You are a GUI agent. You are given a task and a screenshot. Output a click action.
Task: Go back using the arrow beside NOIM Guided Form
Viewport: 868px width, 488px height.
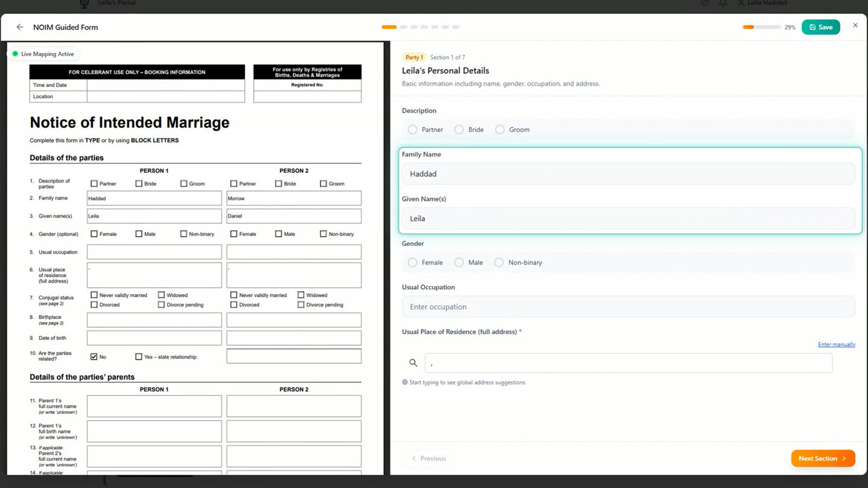20,27
